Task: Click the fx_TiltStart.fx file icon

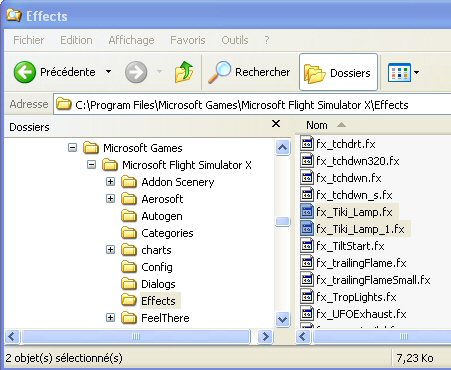Action: 307,246
